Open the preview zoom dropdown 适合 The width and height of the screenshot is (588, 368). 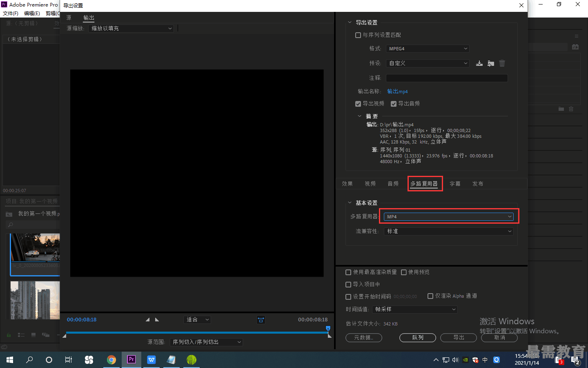(x=197, y=320)
